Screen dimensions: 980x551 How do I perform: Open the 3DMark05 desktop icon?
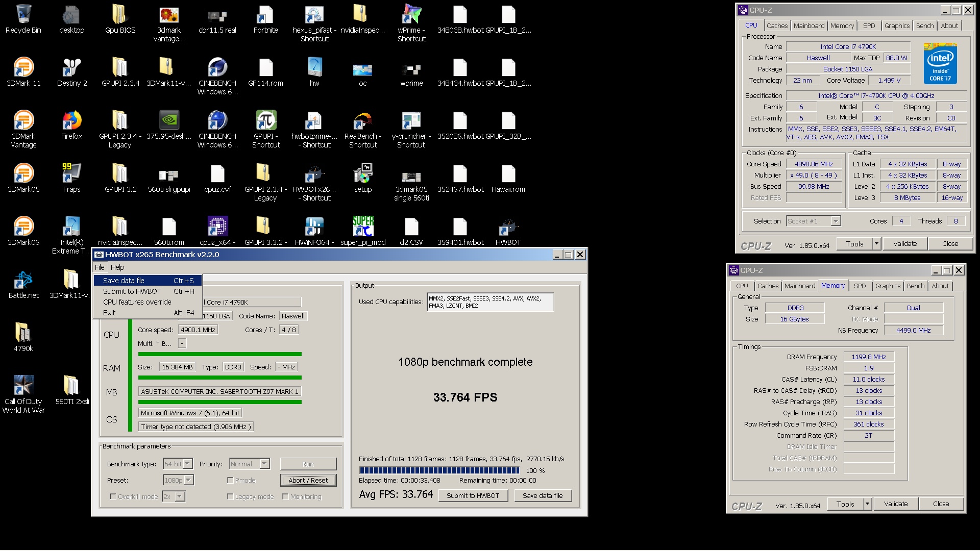(x=23, y=179)
